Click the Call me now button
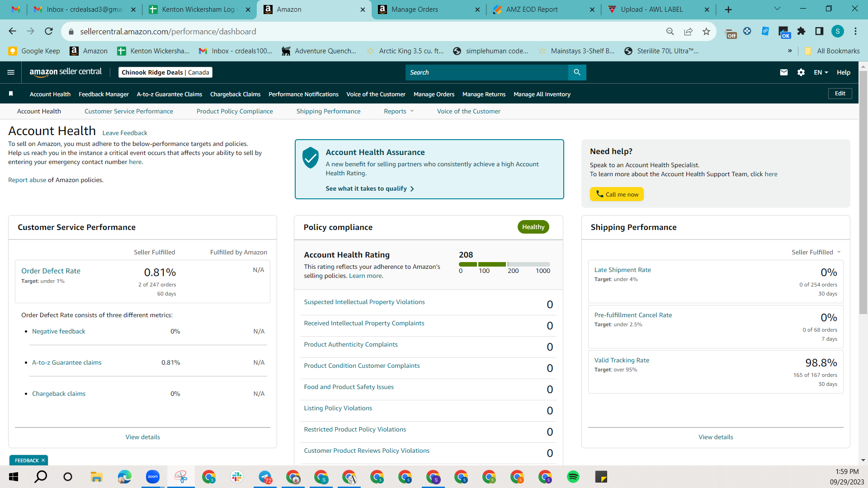This screenshot has height=488, width=868. 617,194
